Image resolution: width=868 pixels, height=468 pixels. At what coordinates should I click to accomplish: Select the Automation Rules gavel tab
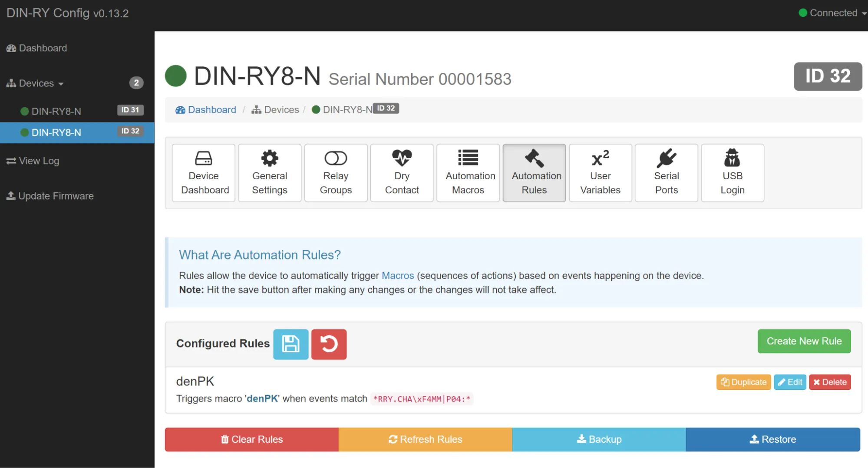point(534,173)
